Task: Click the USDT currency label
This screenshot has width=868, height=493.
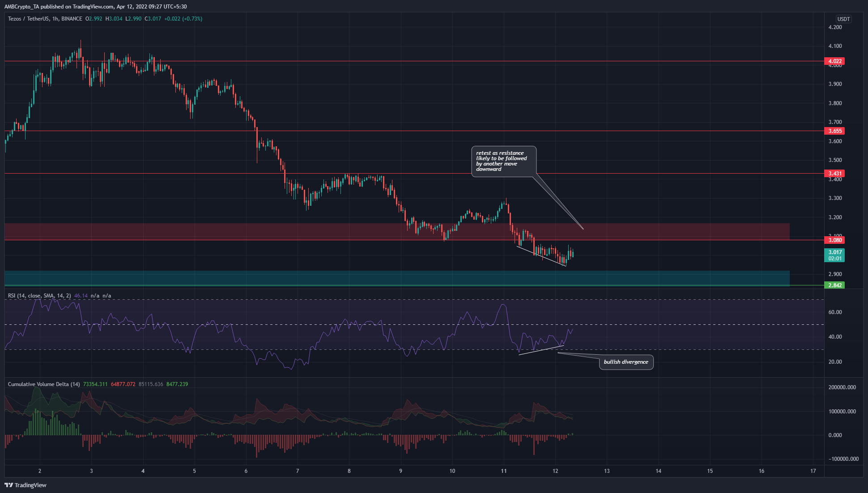Action: 843,19
